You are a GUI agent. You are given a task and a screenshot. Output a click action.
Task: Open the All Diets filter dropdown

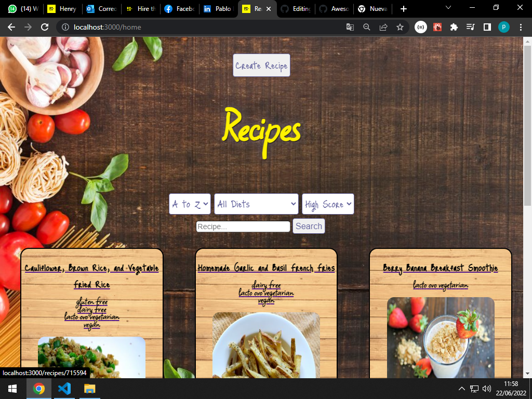[256, 204]
